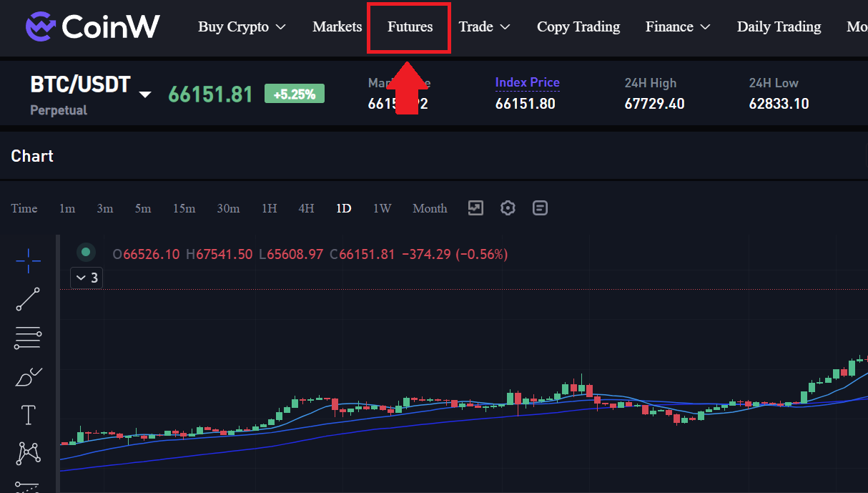
Task: Click the 24H Low value 62833.10
Action: pyautogui.click(x=779, y=104)
